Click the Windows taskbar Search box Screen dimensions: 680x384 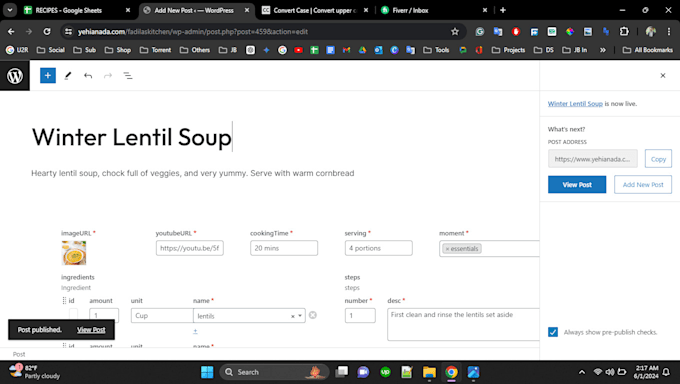click(274, 372)
